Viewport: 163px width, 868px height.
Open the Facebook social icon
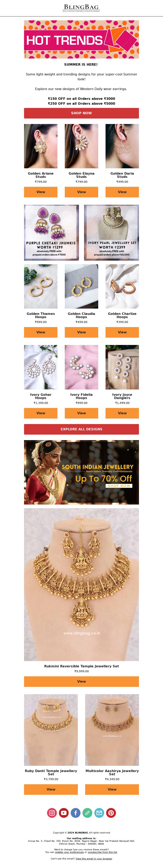[76, 813]
